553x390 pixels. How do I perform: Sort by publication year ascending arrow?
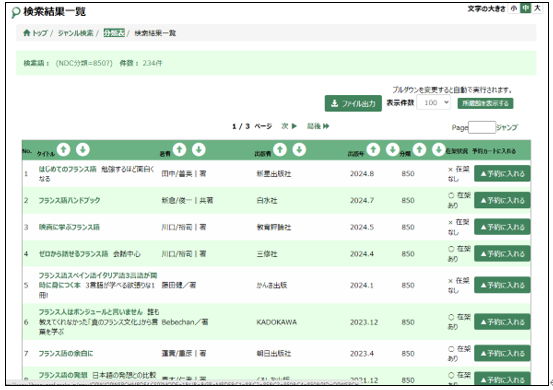373,150
